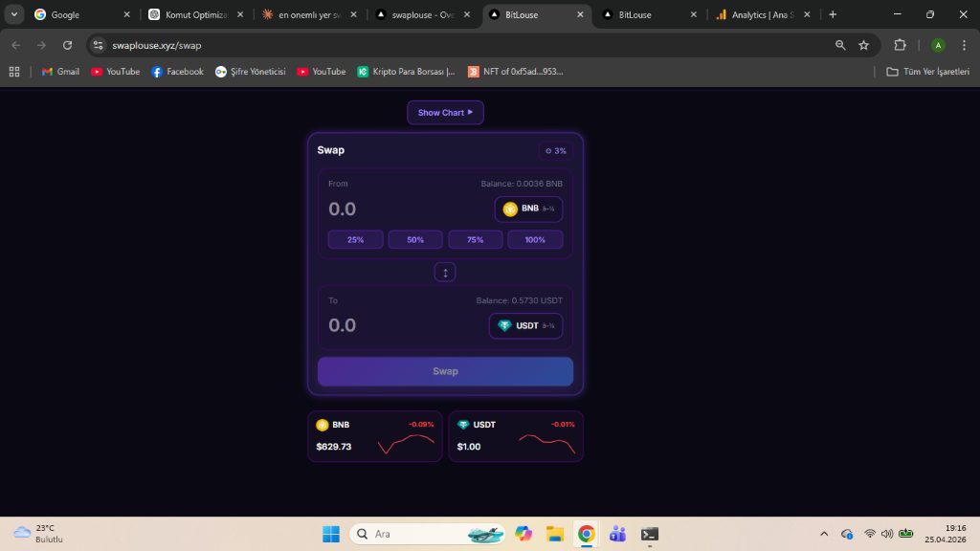Screen dimensions: 980x551
Task: Open slippage settings showing 3%
Action: (x=556, y=150)
